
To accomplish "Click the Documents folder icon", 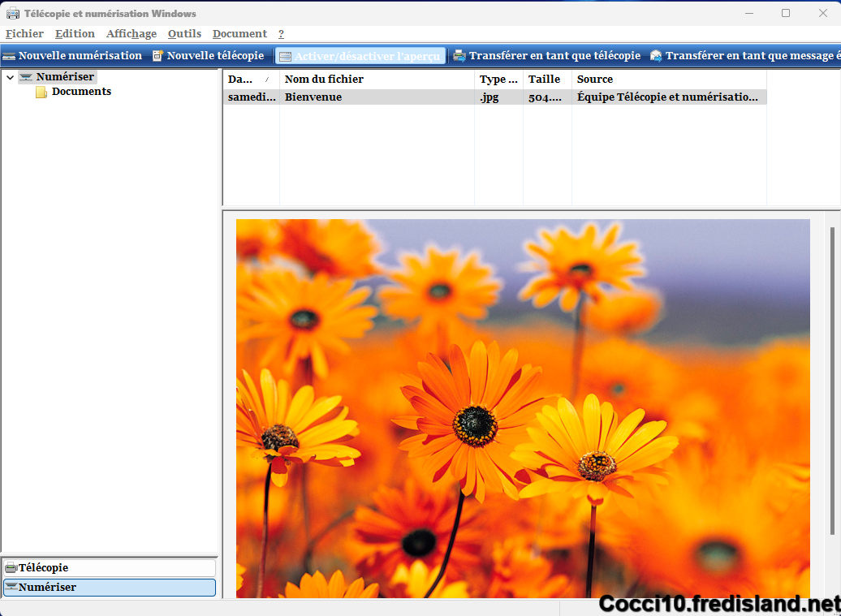I will pyautogui.click(x=41, y=93).
